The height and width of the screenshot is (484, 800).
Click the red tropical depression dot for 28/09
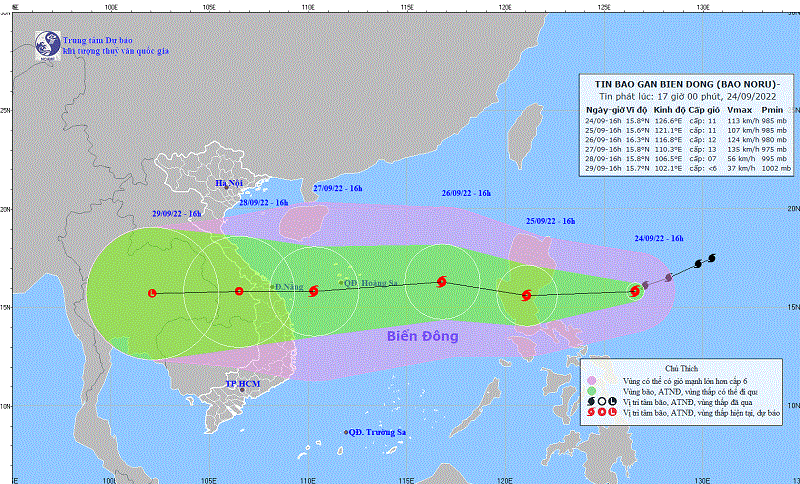click(x=239, y=292)
